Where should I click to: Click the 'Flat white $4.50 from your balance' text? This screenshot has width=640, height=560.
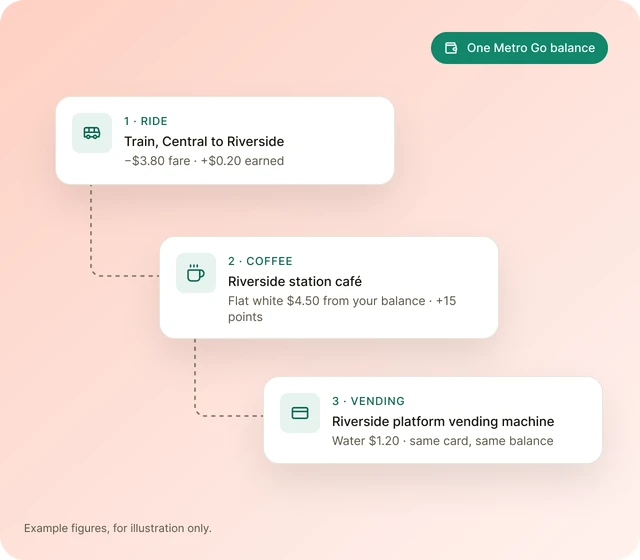pos(327,301)
